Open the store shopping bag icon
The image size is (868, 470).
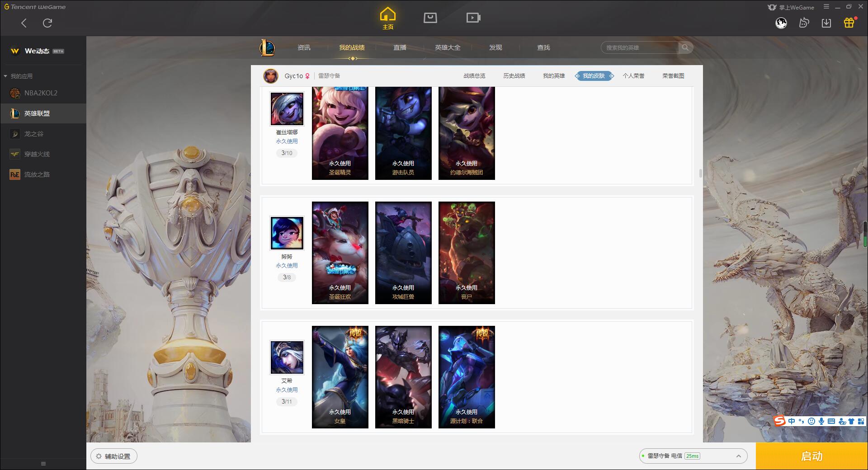[x=430, y=18]
